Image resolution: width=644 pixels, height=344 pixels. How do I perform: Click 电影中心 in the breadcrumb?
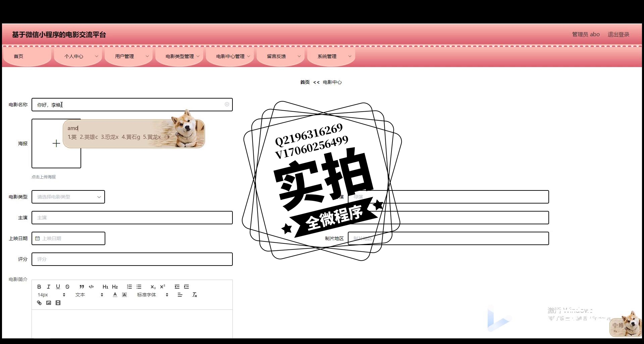point(332,82)
